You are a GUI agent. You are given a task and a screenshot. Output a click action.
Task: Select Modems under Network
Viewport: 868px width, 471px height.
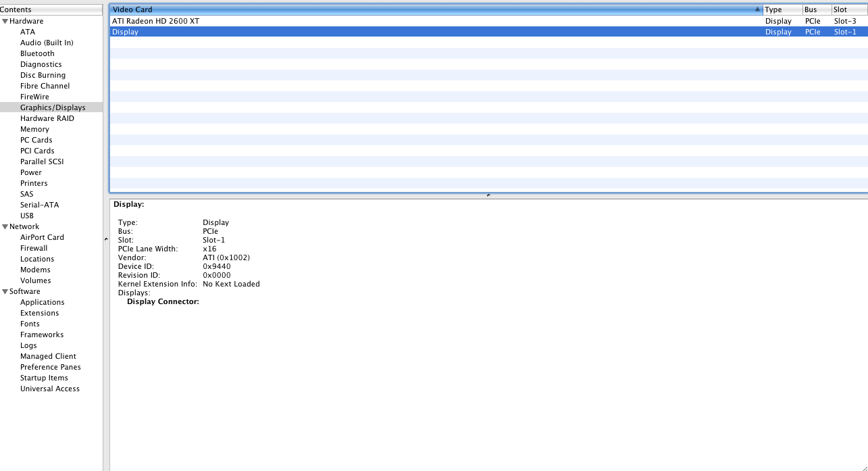click(x=35, y=270)
